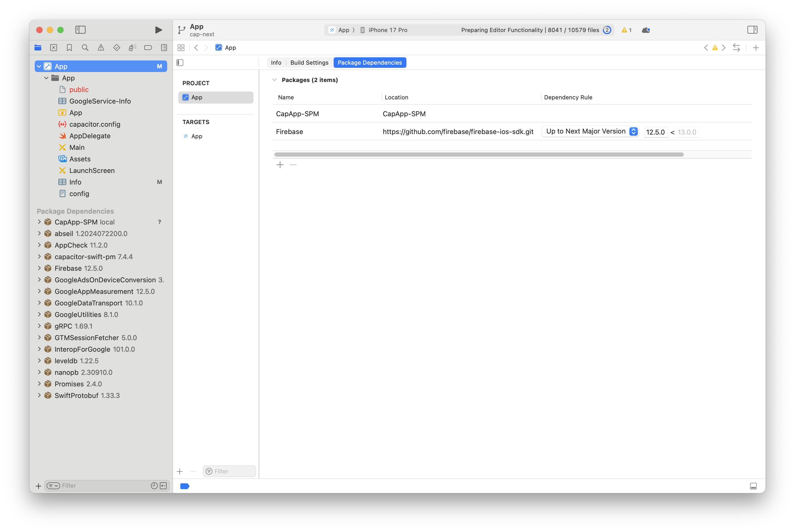Expand the Firebase 12.5.0 package
795x532 pixels.
point(39,268)
